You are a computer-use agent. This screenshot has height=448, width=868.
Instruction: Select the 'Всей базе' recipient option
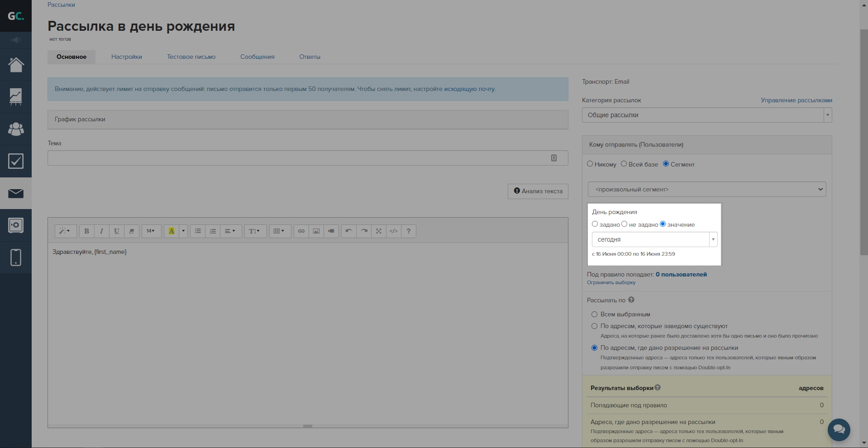pyautogui.click(x=624, y=164)
